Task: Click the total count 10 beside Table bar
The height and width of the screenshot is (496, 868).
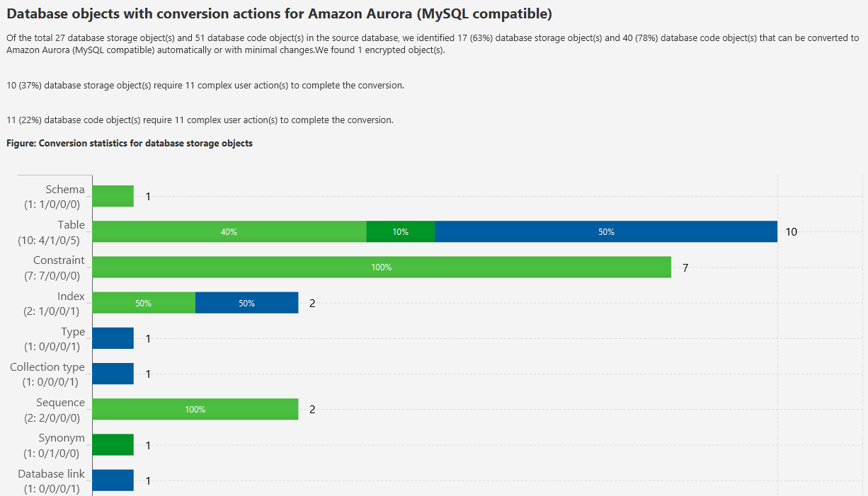Action: point(791,232)
